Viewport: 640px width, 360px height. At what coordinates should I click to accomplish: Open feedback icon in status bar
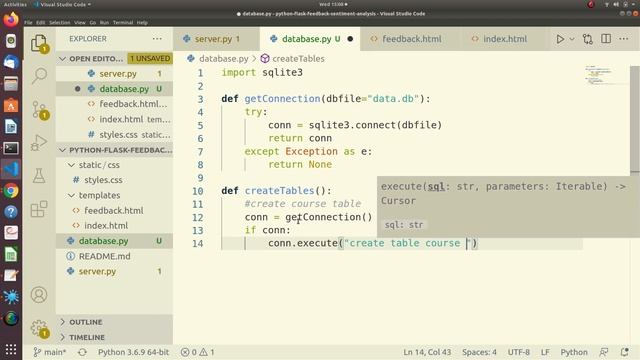(604, 352)
